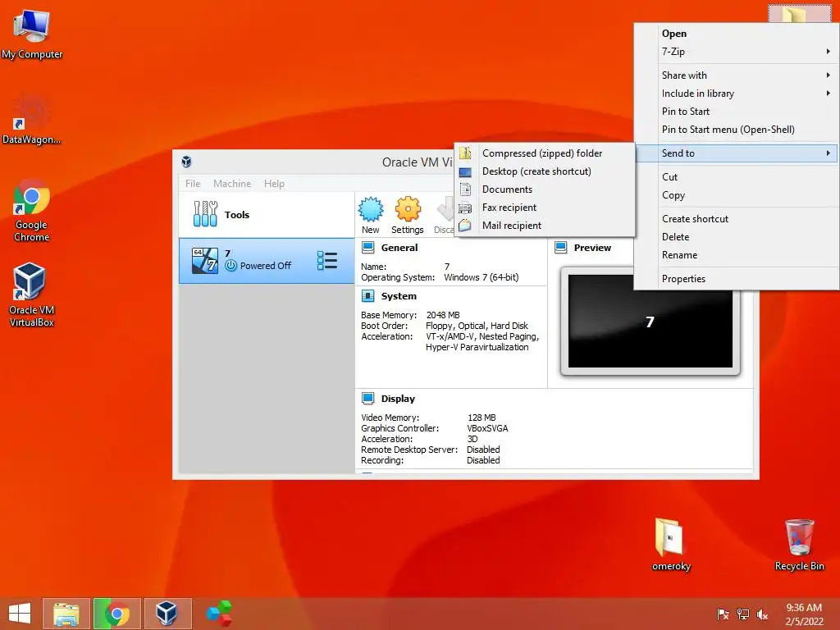Screen dimensions: 840x630
Task: Click the Windows Start button
Action: click(20, 614)
